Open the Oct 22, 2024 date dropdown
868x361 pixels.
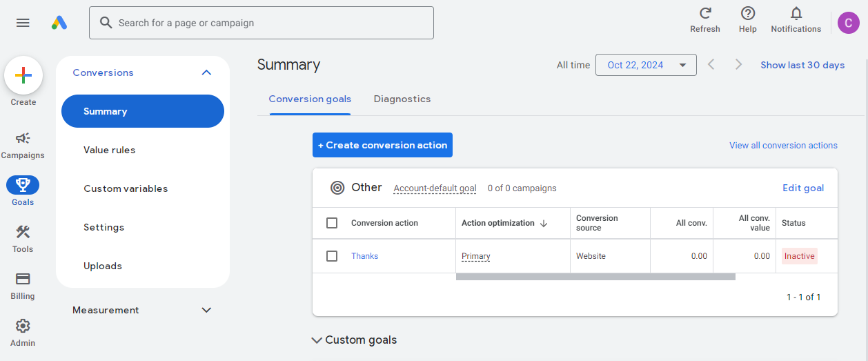point(646,65)
